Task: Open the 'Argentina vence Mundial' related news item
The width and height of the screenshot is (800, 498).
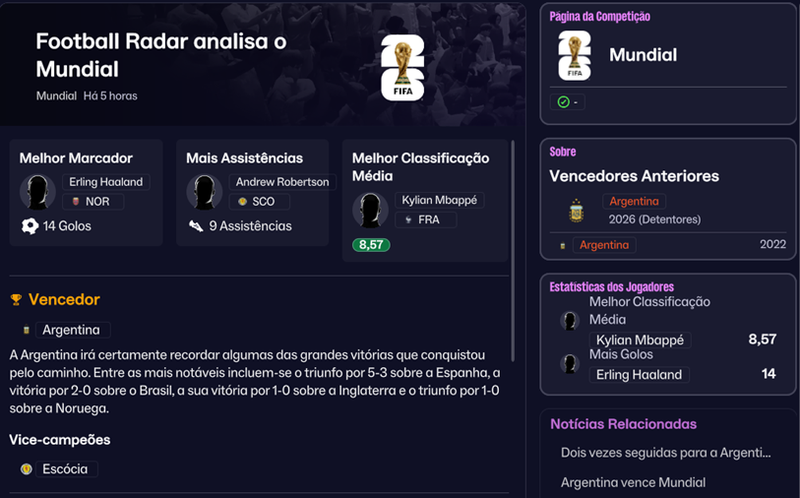Action: coord(633,482)
